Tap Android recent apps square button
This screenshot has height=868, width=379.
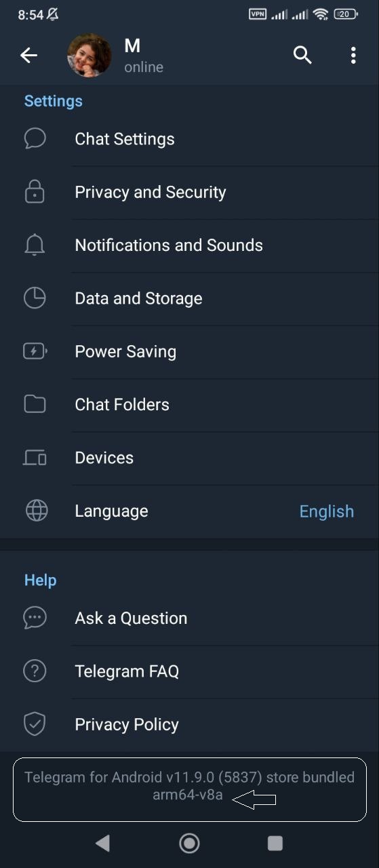pos(275,843)
